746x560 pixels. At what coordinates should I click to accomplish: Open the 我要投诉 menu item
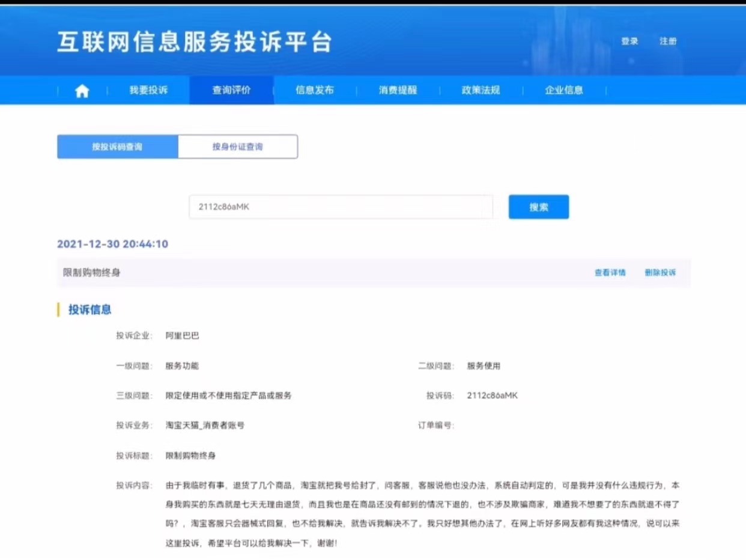(x=148, y=91)
